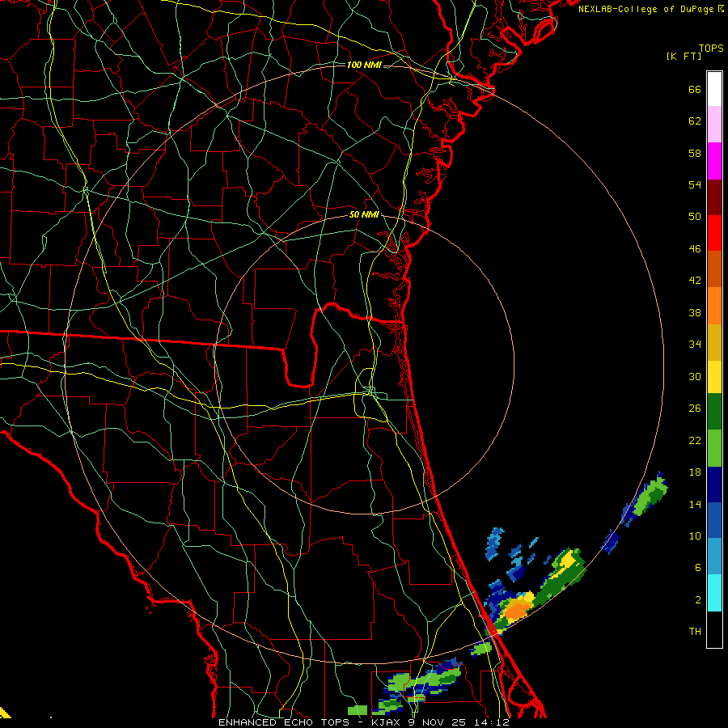Click the 100 NMI range ring label
This screenshot has height=728, width=728.
pos(364,65)
